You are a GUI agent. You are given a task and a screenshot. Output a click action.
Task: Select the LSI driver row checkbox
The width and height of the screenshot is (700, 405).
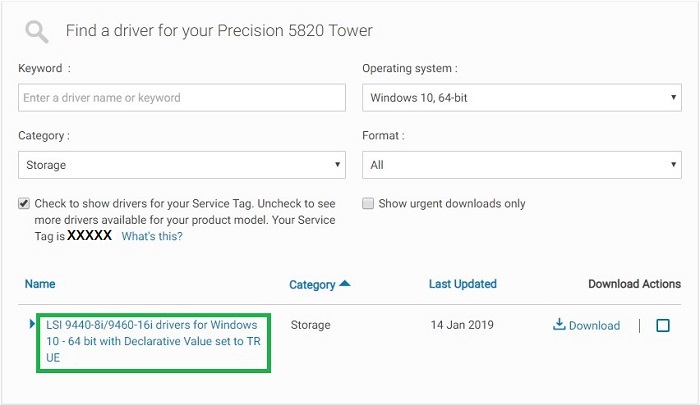[x=662, y=325]
